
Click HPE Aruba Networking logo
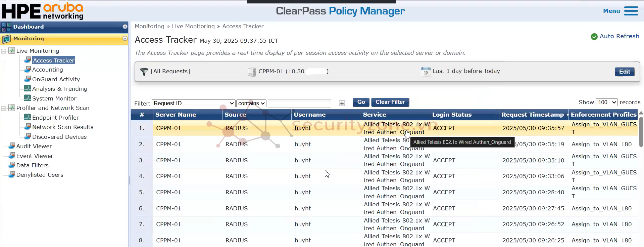43,11
